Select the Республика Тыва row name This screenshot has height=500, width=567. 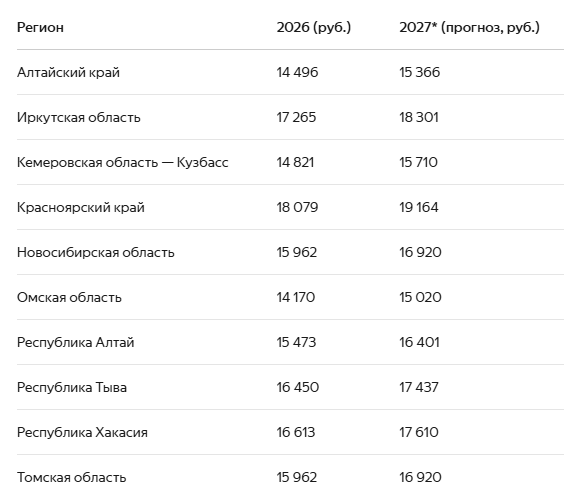point(72,388)
